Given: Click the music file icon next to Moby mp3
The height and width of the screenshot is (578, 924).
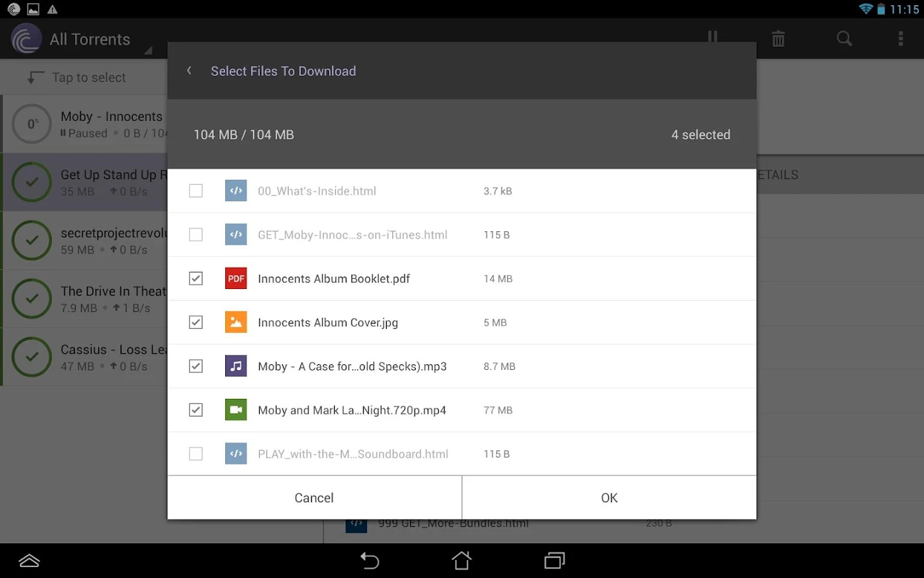Looking at the screenshot, I should (x=235, y=366).
